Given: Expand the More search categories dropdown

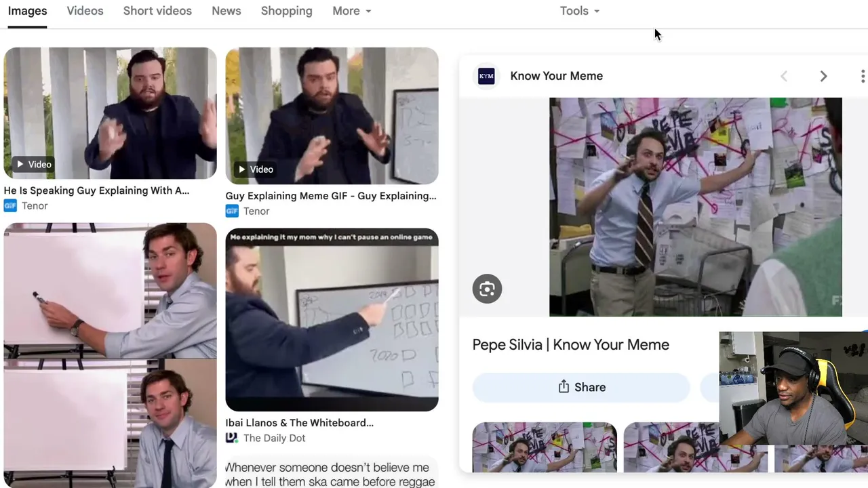Looking at the screenshot, I should [x=352, y=11].
